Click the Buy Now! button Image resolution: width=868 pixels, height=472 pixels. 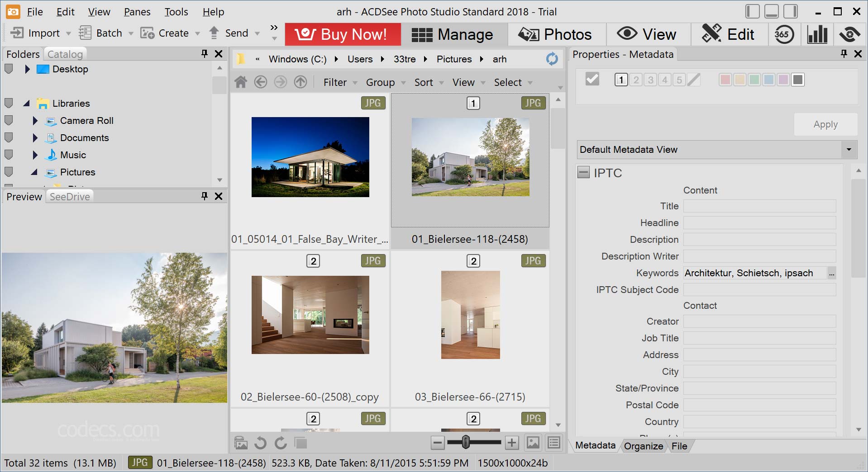343,34
